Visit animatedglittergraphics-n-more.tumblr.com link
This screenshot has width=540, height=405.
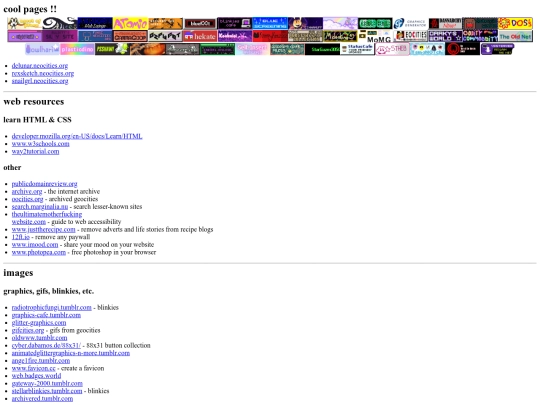point(71,353)
